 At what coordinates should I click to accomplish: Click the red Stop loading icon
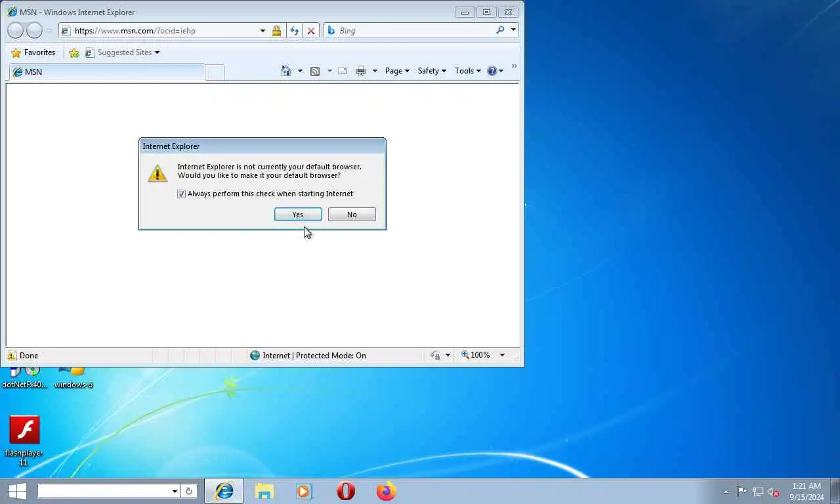[311, 31]
